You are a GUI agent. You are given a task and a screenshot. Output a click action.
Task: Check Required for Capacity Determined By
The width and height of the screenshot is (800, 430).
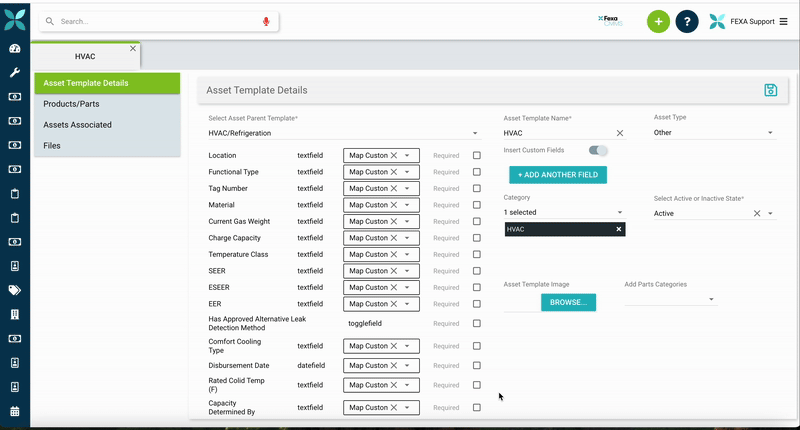click(x=477, y=408)
